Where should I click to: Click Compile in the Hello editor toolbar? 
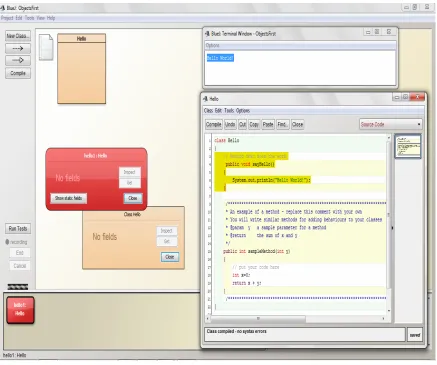click(x=214, y=124)
